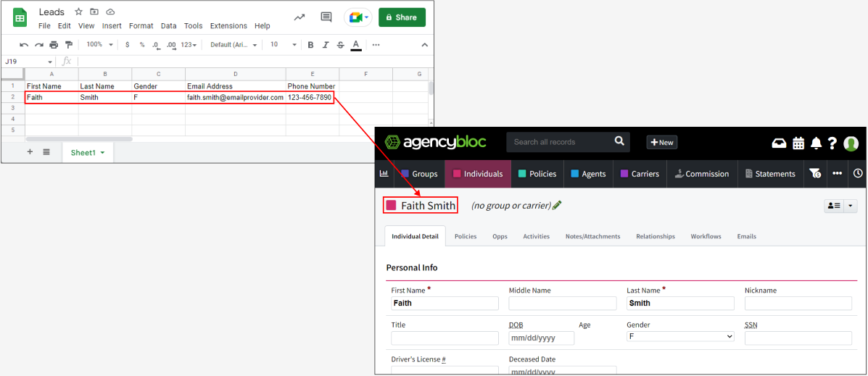The height and width of the screenshot is (376, 868).
Task: Click the AgencyBloc logo
Action: click(x=436, y=142)
